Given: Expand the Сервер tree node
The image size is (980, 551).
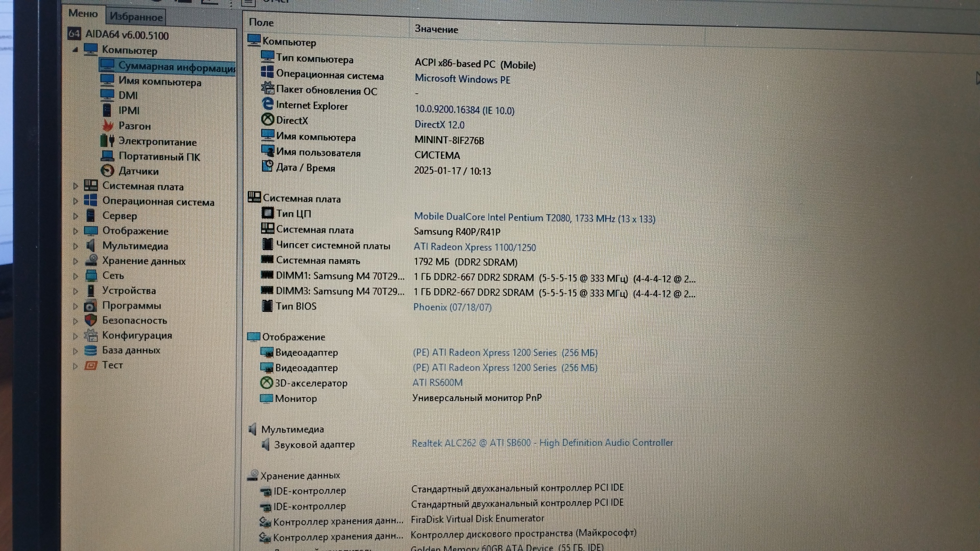Looking at the screenshot, I should coord(76,216).
